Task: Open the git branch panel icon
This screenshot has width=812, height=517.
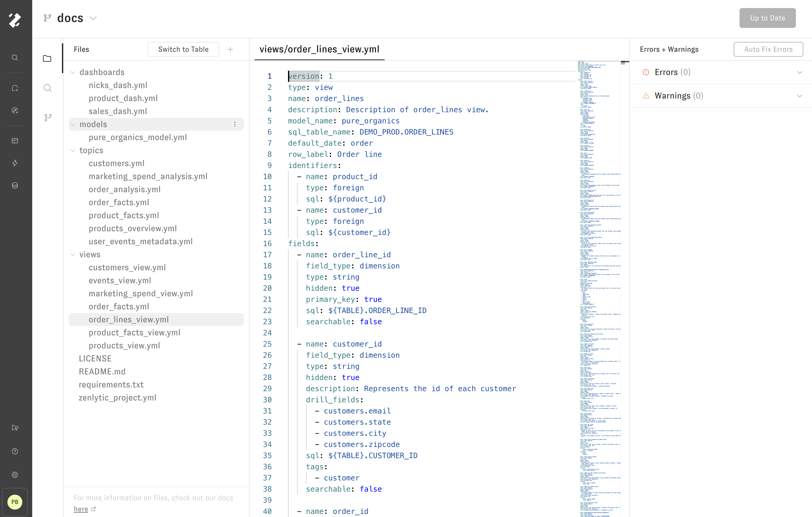Action: (x=48, y=117)
